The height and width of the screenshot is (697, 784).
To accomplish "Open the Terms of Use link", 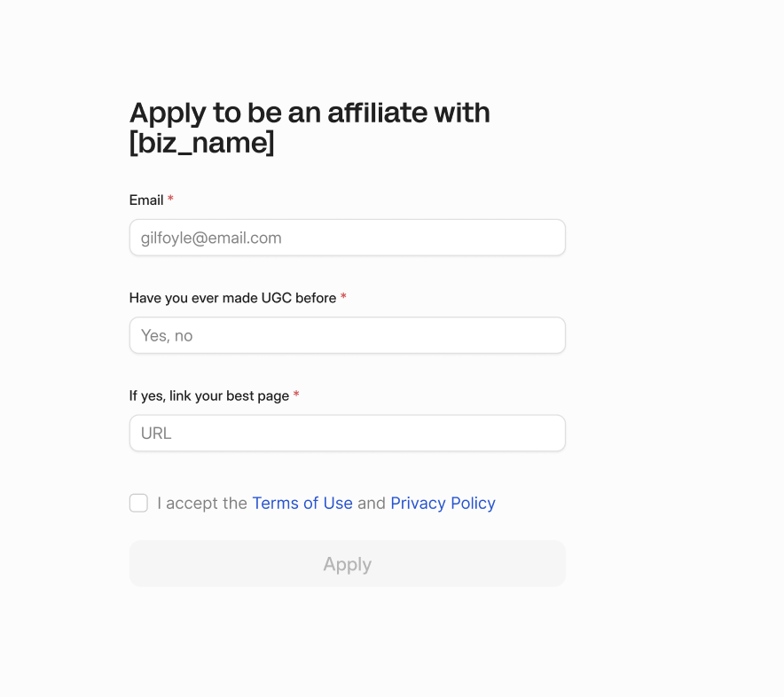I will point(302,503).
